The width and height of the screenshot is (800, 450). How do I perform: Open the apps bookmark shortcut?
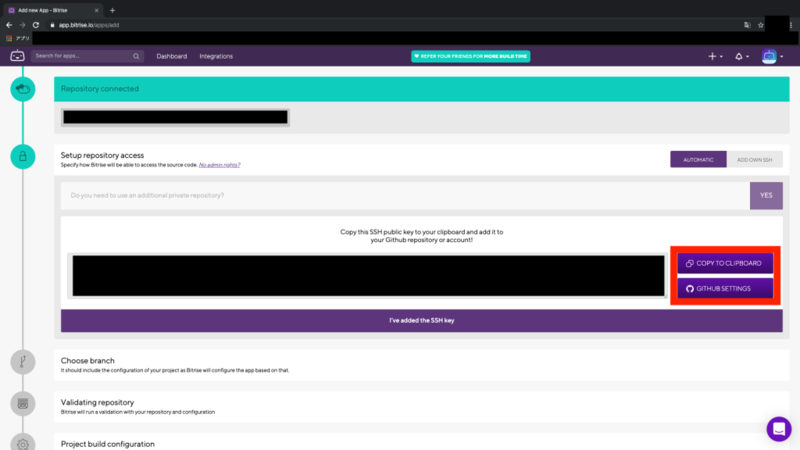(x=18, y=38)
